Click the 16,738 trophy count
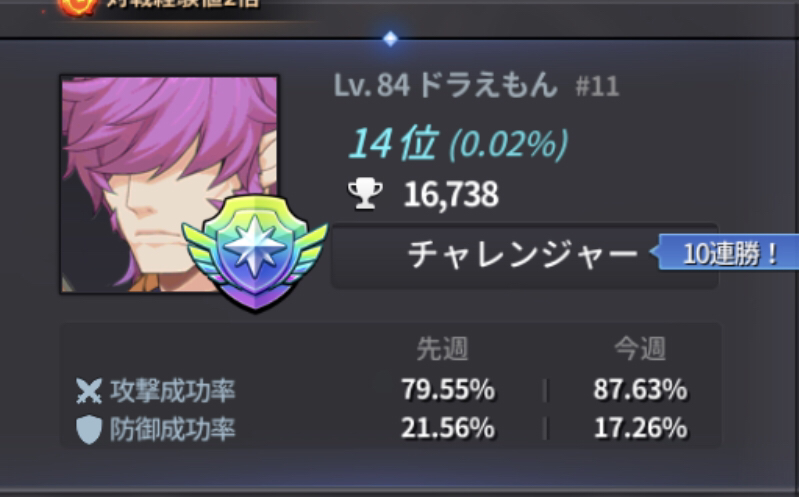The width and height of the screenshot is (799, 497). (451, 194)
